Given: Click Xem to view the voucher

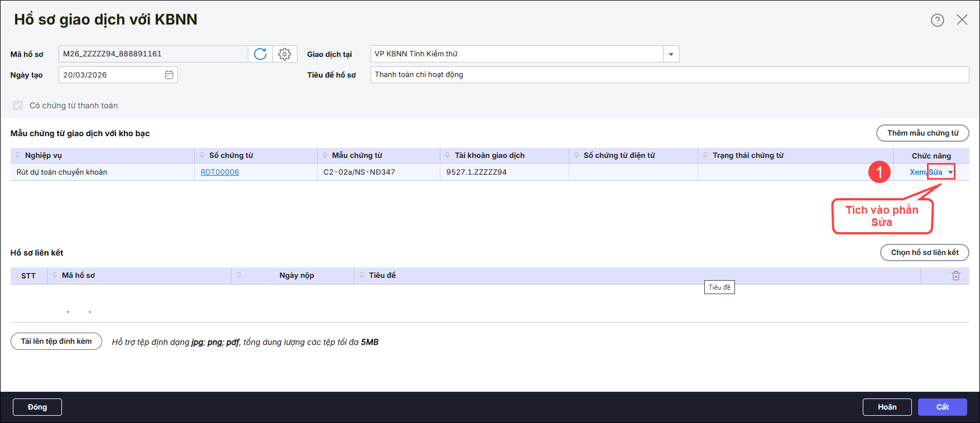Looking at the screenshot, I should coord(917,172).
